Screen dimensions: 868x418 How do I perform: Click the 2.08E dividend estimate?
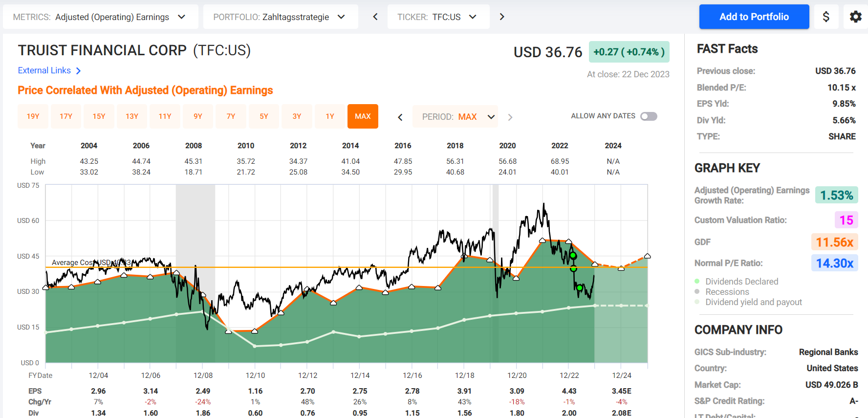pos(622,413)
